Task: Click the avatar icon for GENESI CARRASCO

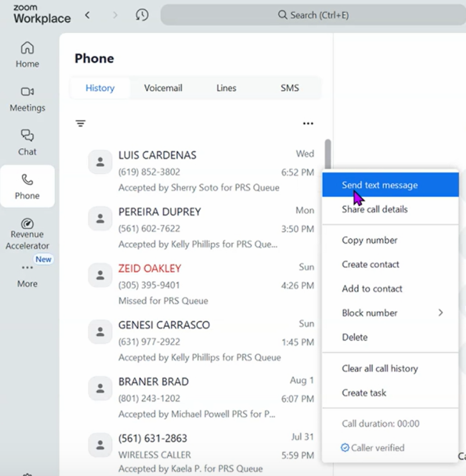Action: [x=100, y=331]
